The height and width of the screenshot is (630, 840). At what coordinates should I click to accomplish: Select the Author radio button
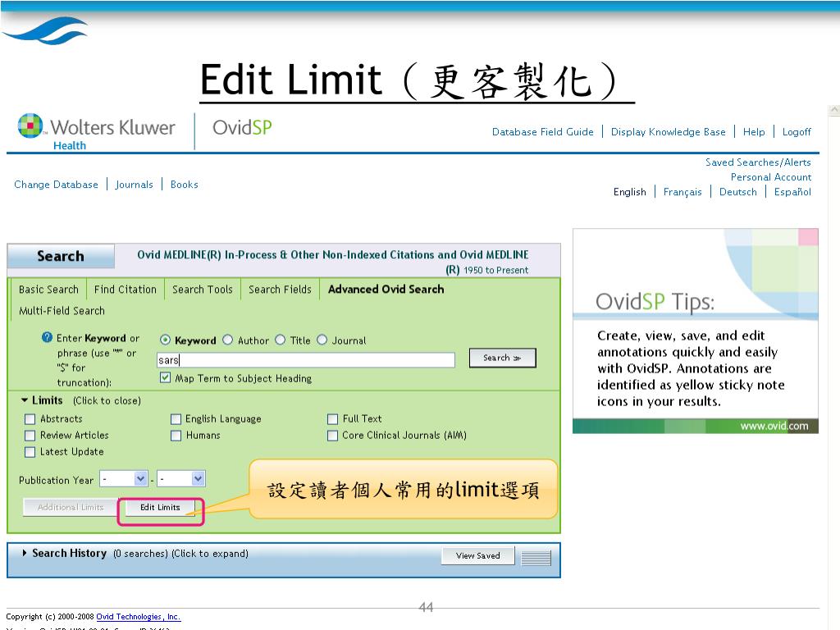[x=228, y=340]
